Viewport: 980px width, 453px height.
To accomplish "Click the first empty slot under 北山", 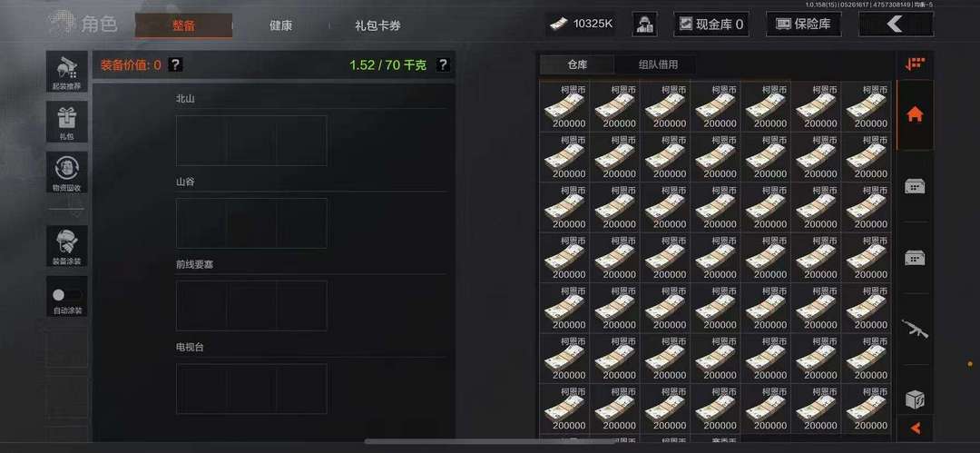I will (x=201, y=140).
